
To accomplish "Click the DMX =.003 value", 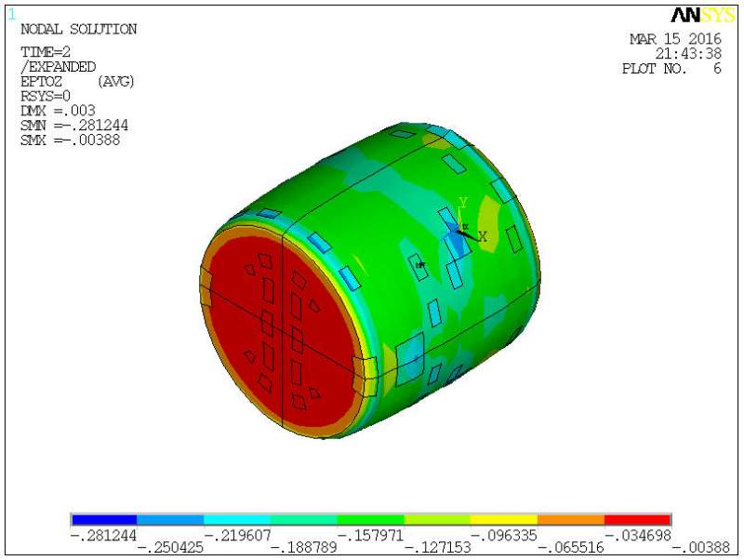I will 58,111.
